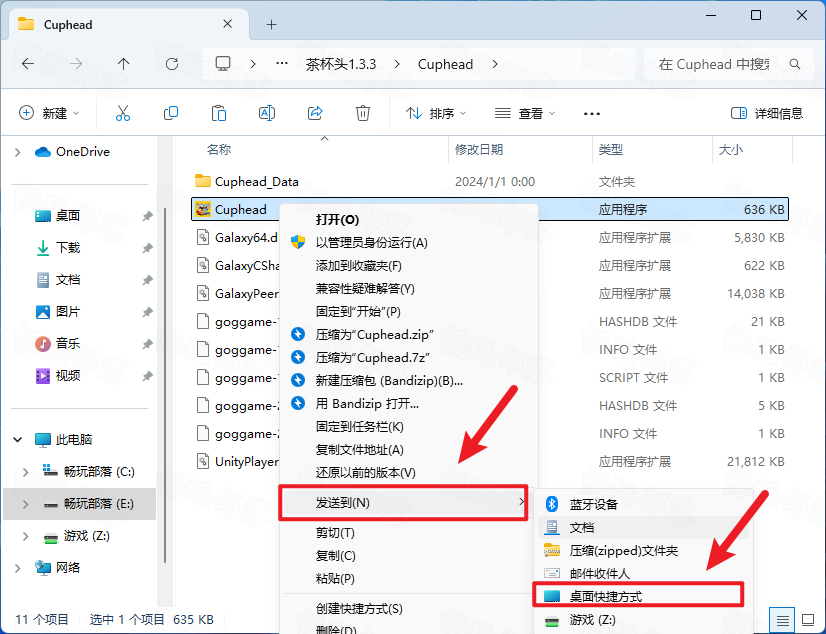
Task: Click 茶杯头1.3.3 in the address path
Action: pos(341,64)
